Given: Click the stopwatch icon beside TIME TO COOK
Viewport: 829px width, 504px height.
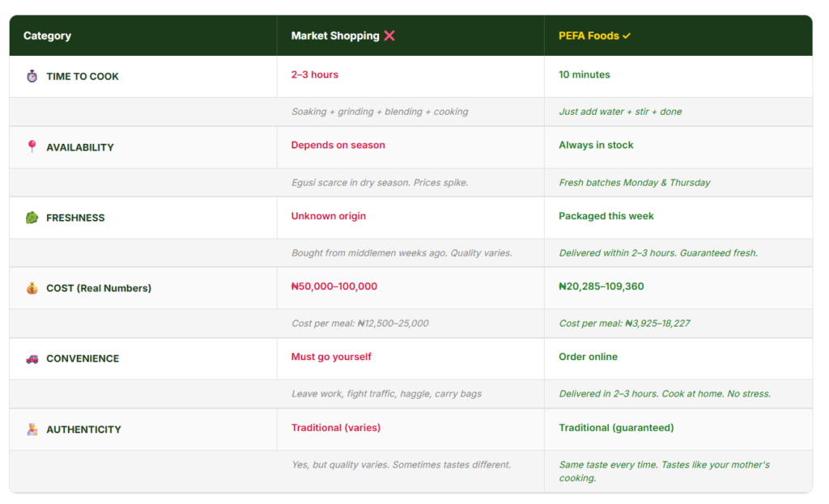Looking at the screenshot, I should (32, 76).
